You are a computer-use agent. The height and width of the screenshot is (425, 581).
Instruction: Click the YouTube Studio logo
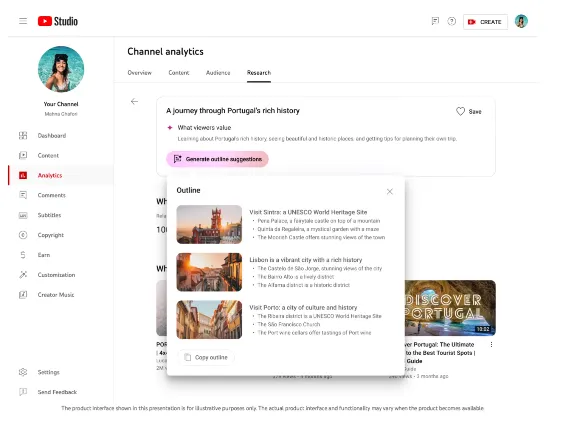click(58, 21)
